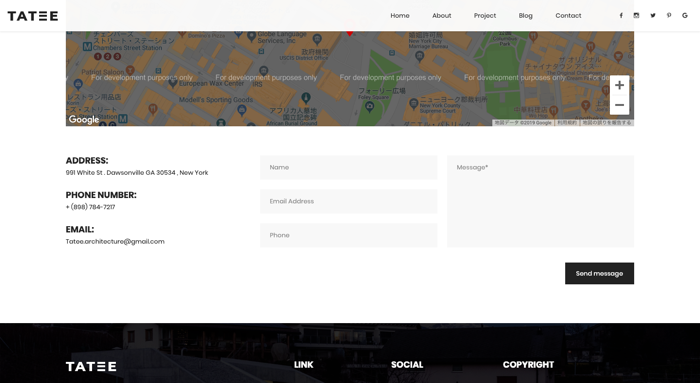Focus the Email Address input field
The image size is (700, 383).
click(349, 201)
